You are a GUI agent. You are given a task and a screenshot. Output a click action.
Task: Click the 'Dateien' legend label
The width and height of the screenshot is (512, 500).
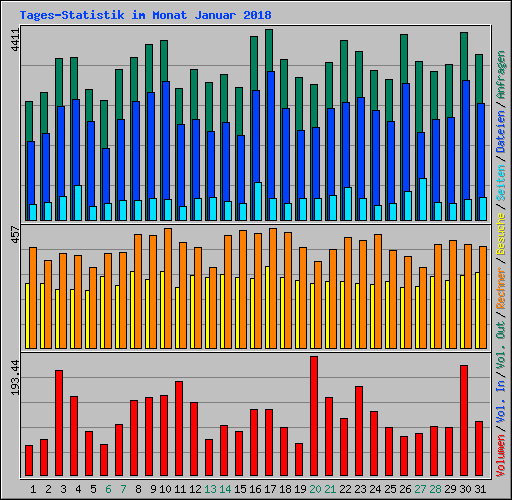point(501,132)
